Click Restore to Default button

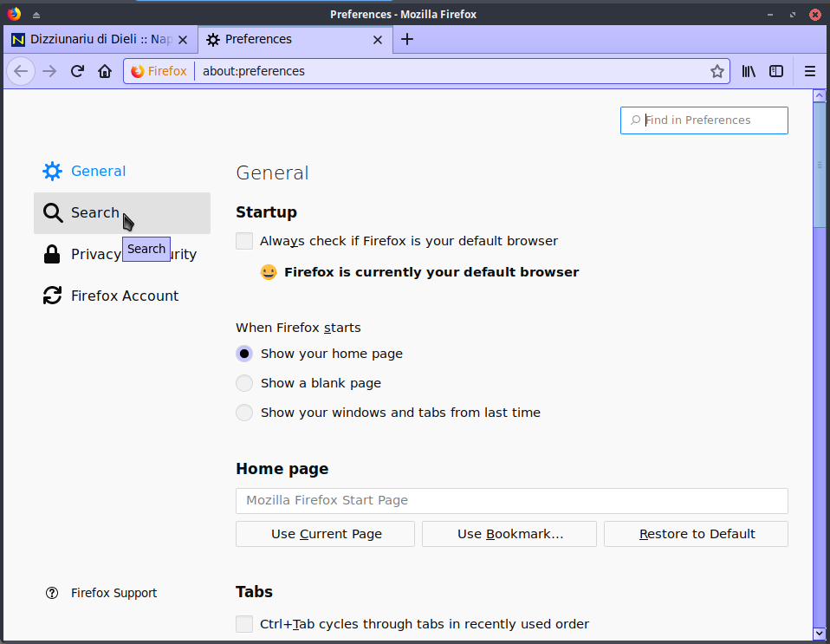pyautogui.click(x=696, y=534)
